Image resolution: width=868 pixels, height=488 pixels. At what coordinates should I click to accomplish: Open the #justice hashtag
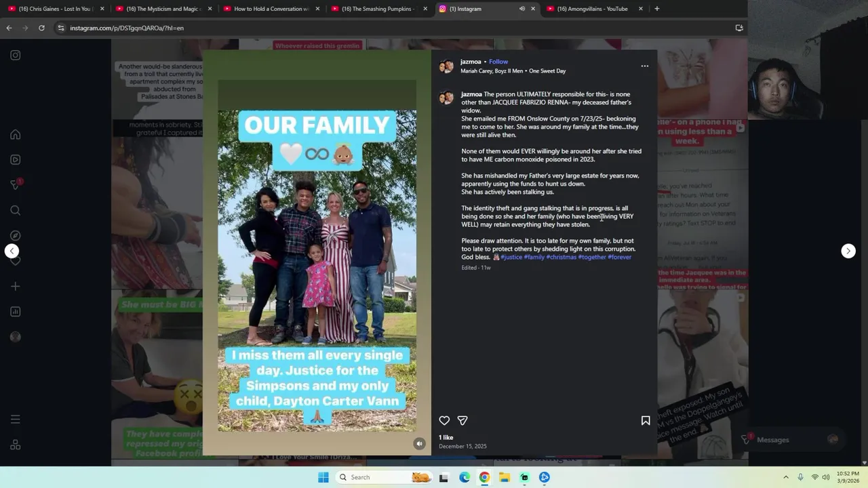click(511, 258)
